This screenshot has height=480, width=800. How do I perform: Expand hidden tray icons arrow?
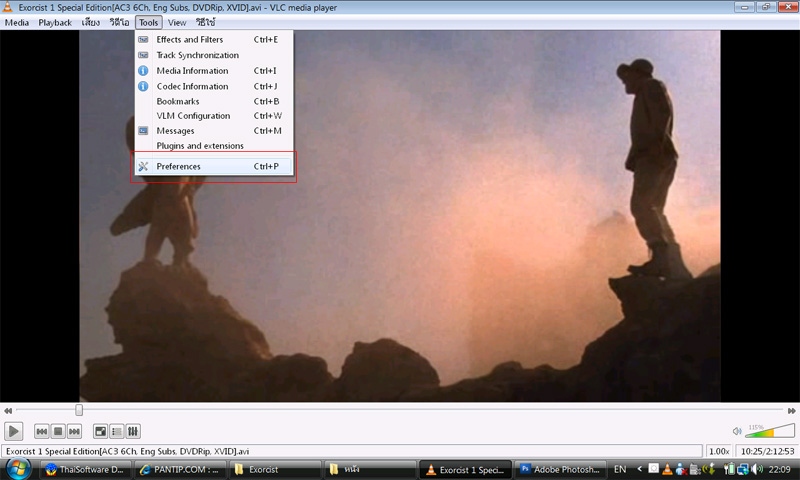pos(639,469)
